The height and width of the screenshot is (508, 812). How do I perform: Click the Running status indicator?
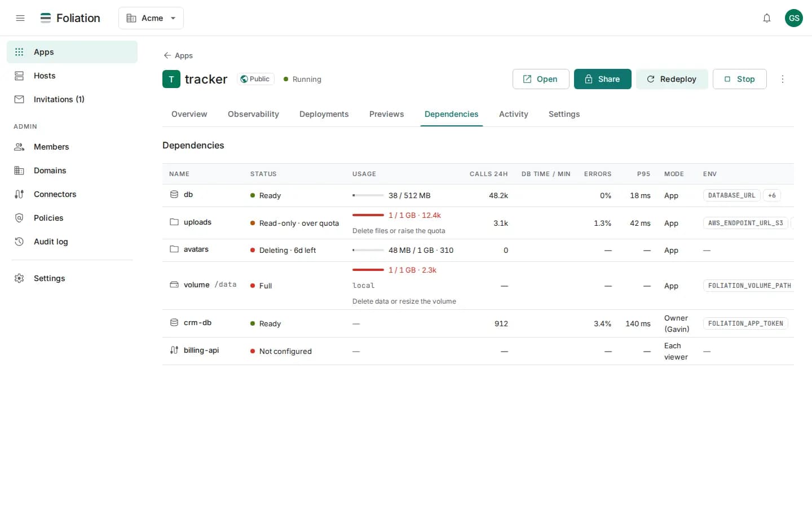[x=302, y=79]
